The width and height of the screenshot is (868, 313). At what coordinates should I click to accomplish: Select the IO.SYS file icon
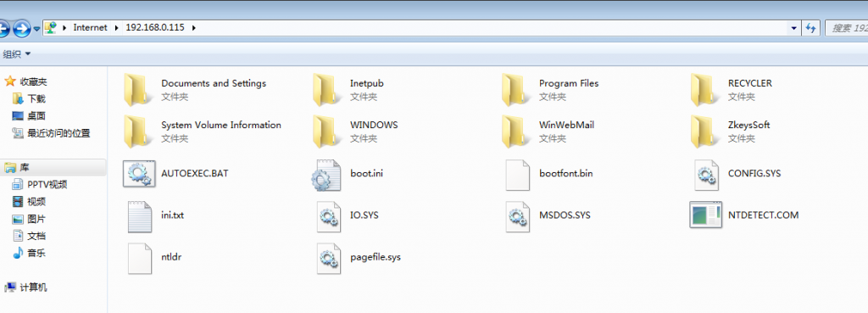pos(328,215)
